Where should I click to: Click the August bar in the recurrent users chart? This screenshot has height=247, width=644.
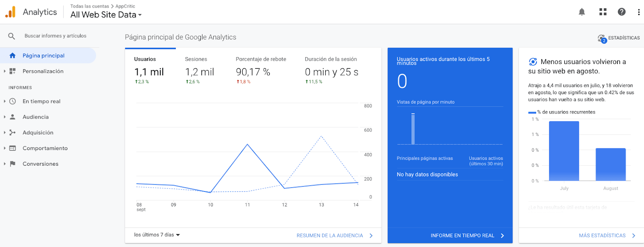point(611,165)
